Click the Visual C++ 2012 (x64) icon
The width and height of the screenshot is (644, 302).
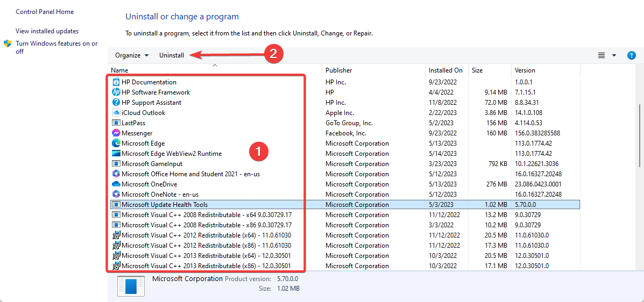116,235
